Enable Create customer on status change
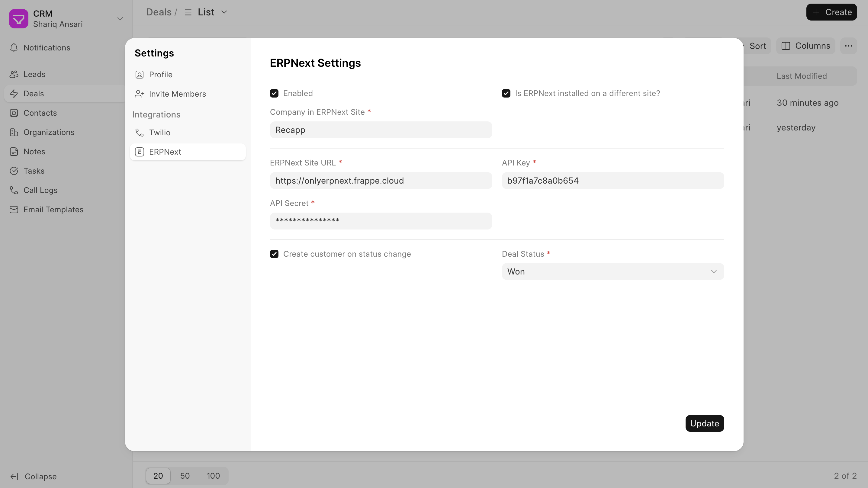This screenshot has width=868, height=488. click(x=274, y=254)
